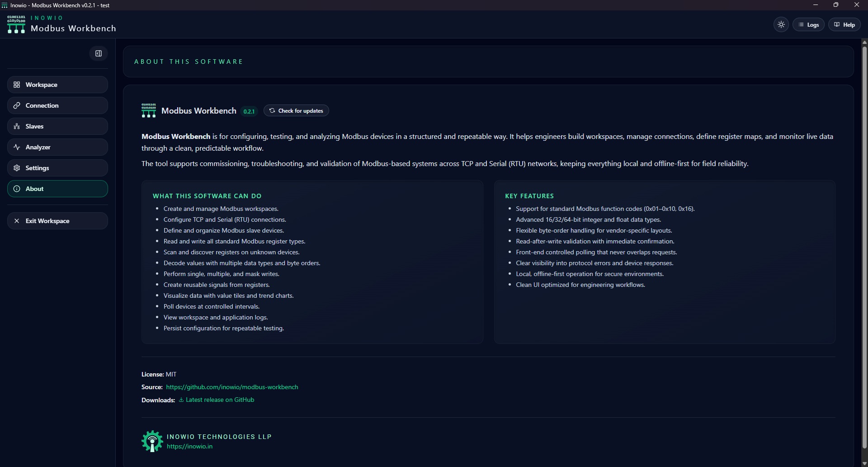Open the Settings page
The width and height of the screenshot is (868, 467).
57,168
